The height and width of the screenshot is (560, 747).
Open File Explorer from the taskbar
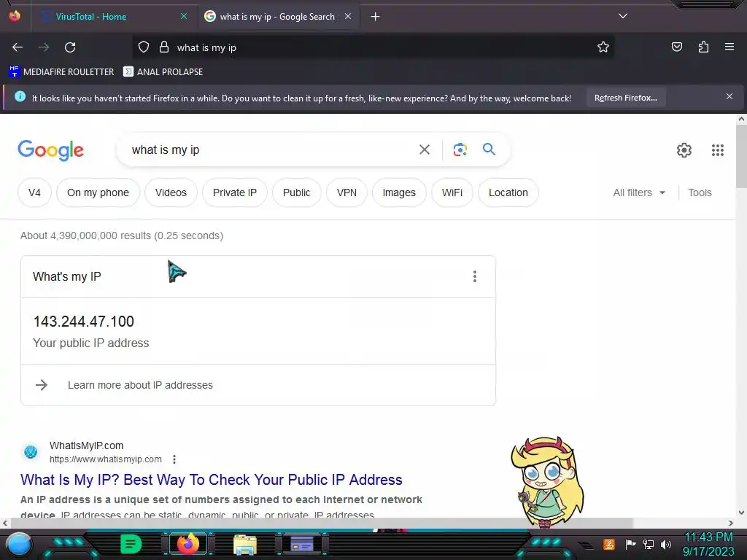[245, 545]
